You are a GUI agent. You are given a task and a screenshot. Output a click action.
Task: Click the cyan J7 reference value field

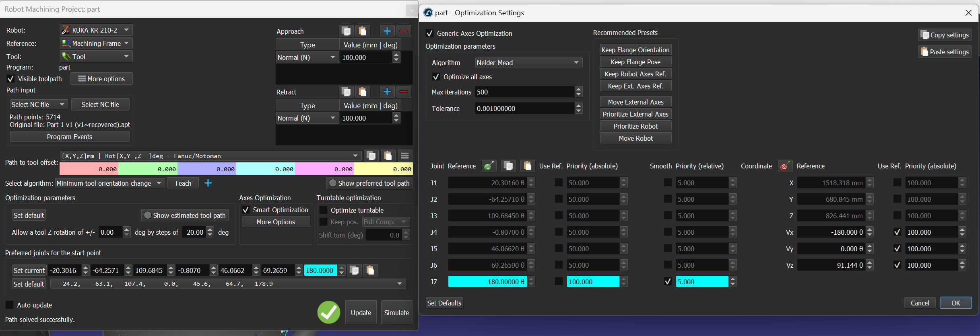pyautogui.click(x=487, y=282)
